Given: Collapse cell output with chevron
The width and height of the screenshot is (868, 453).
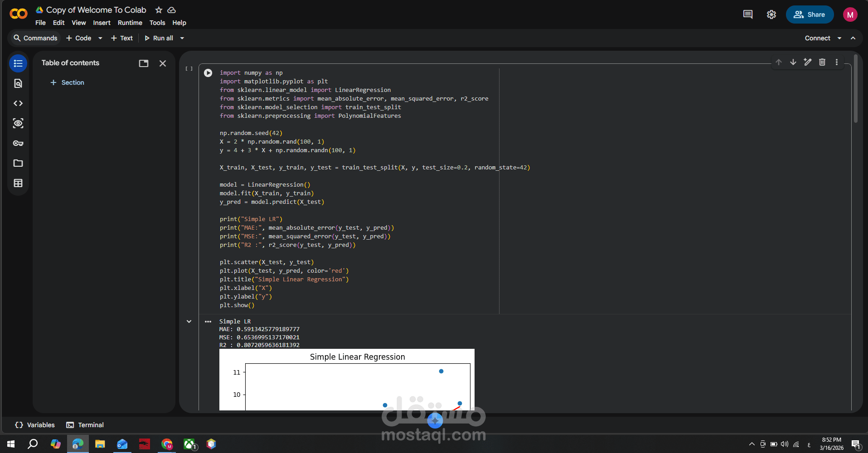Looking at the screenshot, I should (189, 321).
